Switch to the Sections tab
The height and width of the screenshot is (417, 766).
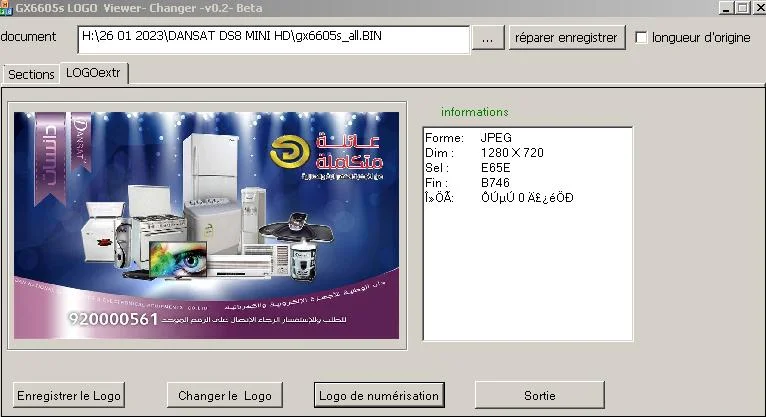(31, 74)
